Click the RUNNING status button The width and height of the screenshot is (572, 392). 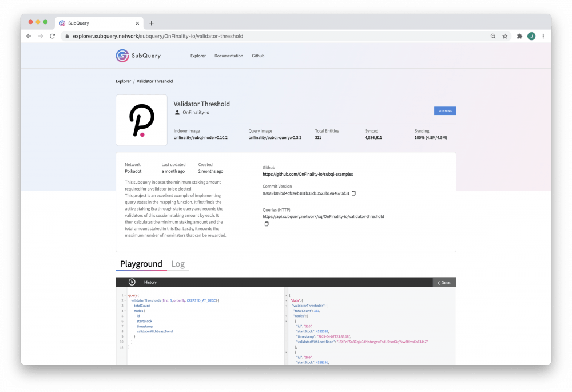coord(445,111)
